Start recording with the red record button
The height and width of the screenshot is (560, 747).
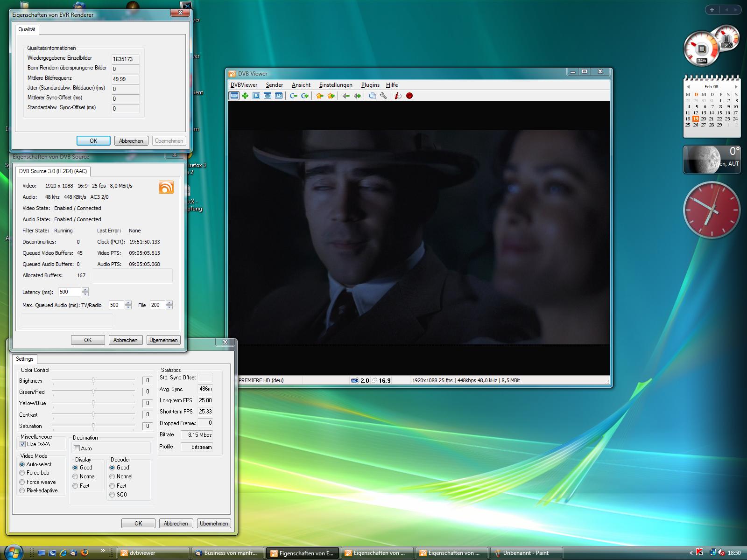click(x=409, y=96)
